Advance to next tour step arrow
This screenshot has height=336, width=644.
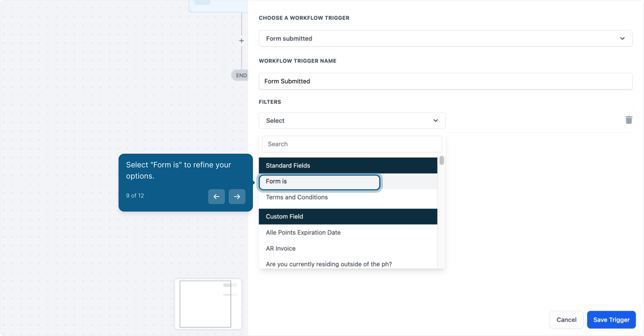point(237,197)
